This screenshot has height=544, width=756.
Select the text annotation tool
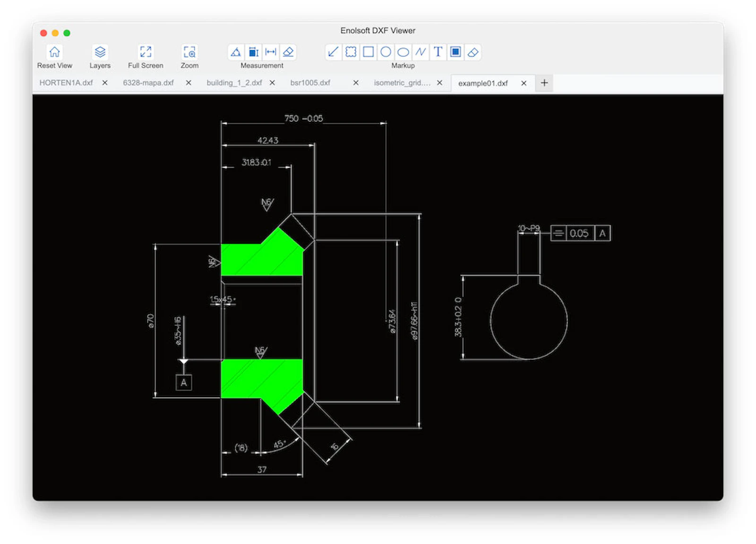[x=438, y=52]
